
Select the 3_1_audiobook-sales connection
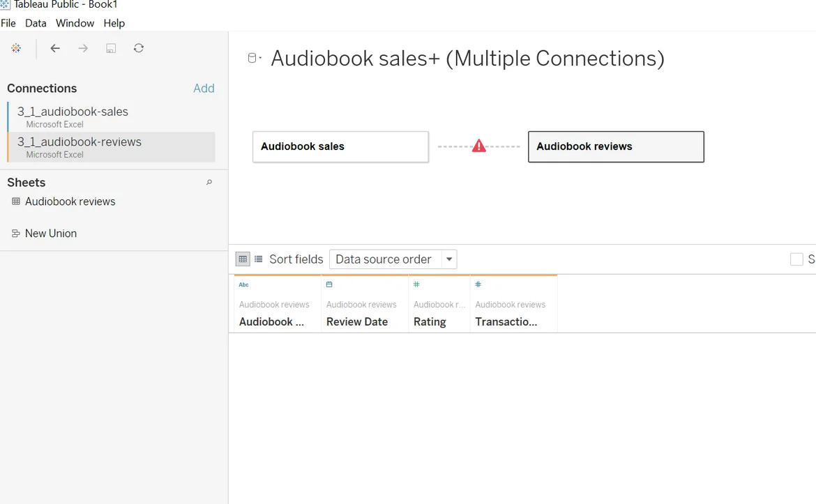pyautogui.click(x=73, y=112)
